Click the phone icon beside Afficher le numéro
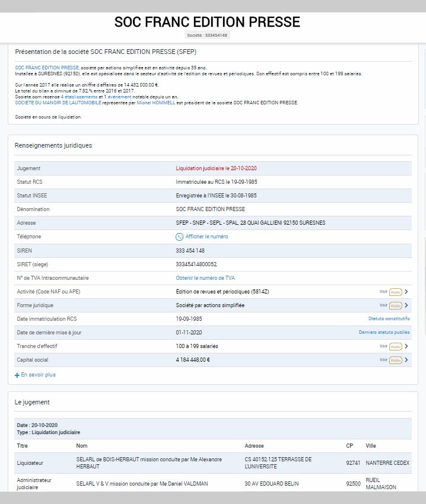The image size is (426, 504). (x=180, y=237)
